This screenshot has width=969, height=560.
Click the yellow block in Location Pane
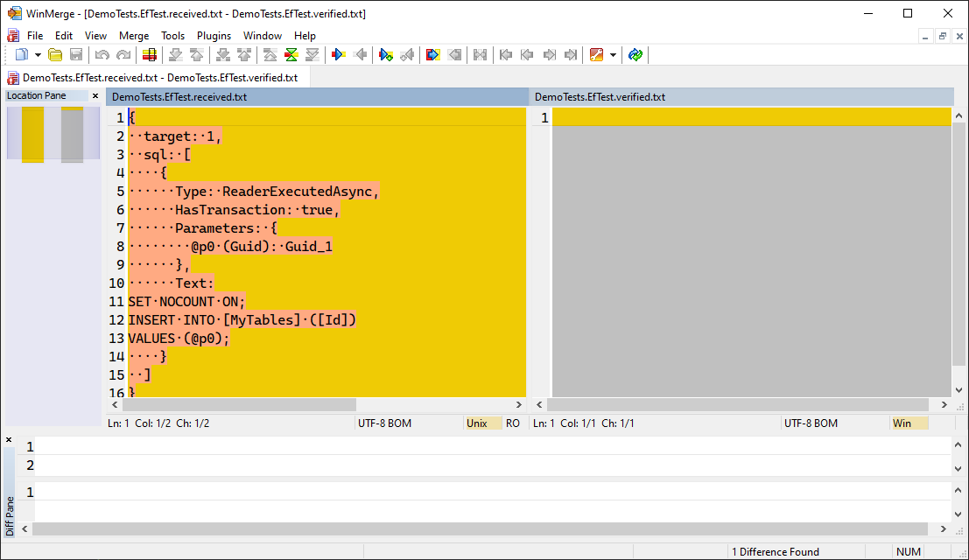tap(32, 134)
